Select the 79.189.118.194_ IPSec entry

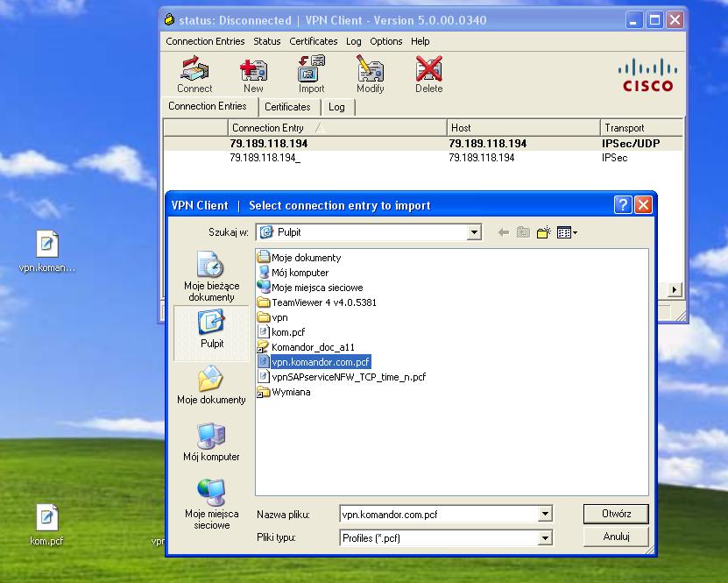click(423, 158)
